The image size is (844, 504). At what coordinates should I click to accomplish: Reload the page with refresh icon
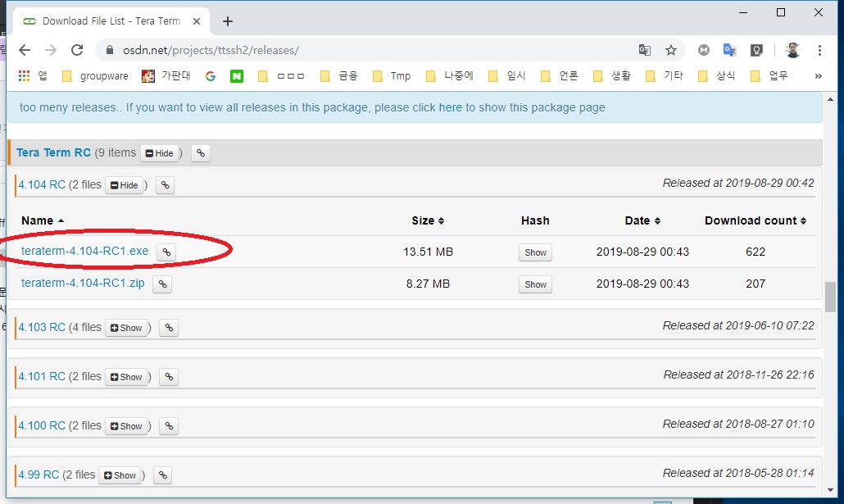pyautogui.click(x=77, y=50)
